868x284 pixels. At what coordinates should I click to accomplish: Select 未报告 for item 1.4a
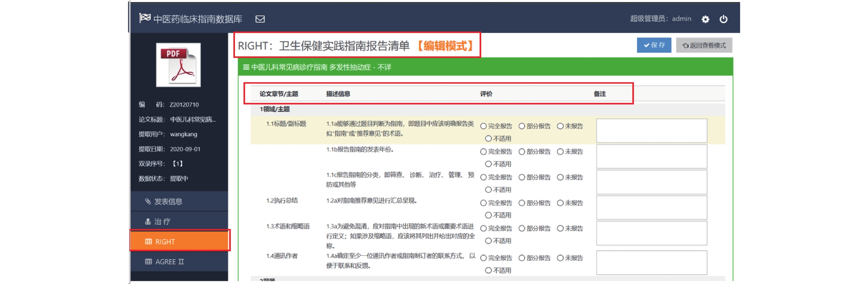[560, 258]
